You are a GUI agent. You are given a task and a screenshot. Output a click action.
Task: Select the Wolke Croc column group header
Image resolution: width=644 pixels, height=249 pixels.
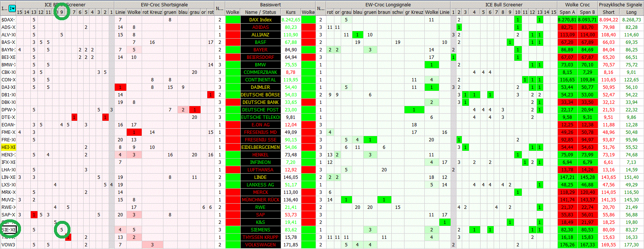pyautogui.click(x=577, y=4)
